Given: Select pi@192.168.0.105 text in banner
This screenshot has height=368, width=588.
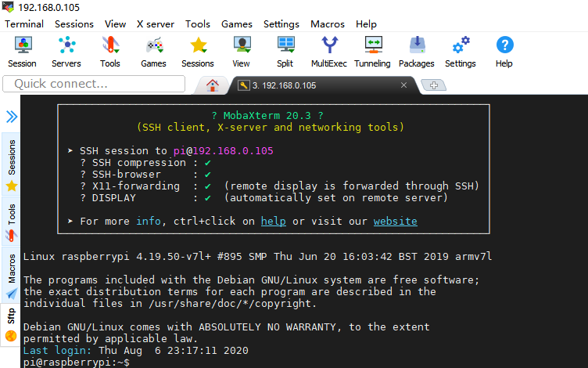Looking at the screenshot, I should (x=223, y=151).
